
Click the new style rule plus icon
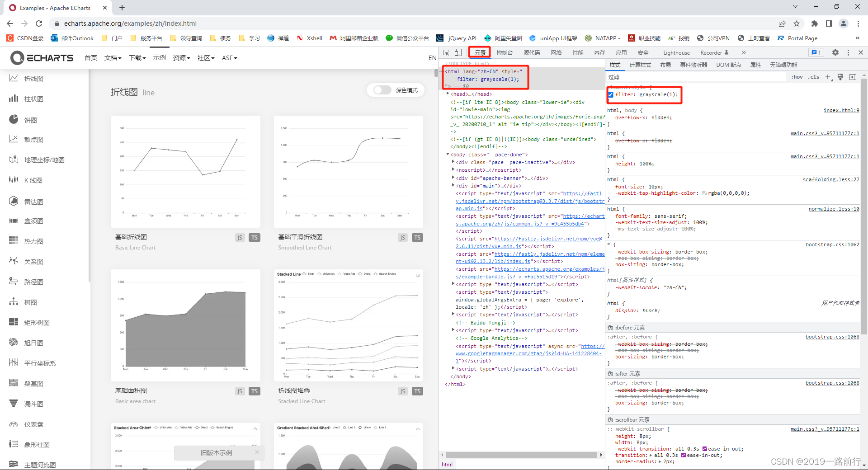pos(828,77)
